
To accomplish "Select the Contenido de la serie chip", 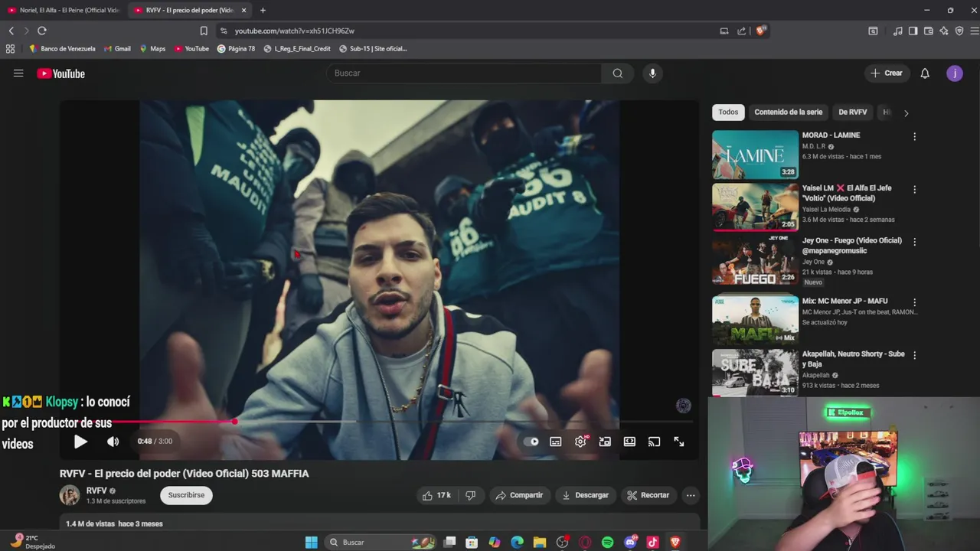I will pyautogui.click(x=788, y=112).
